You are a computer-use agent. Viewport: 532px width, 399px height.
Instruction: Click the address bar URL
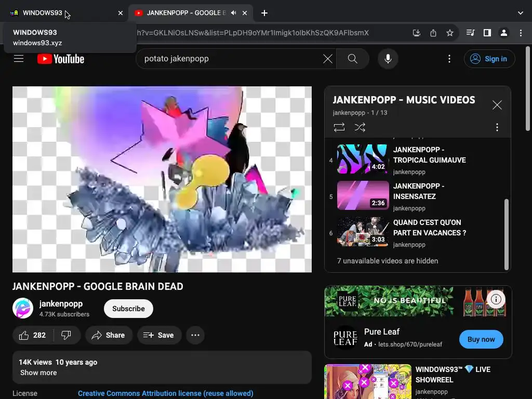click(x=253, y=33)
